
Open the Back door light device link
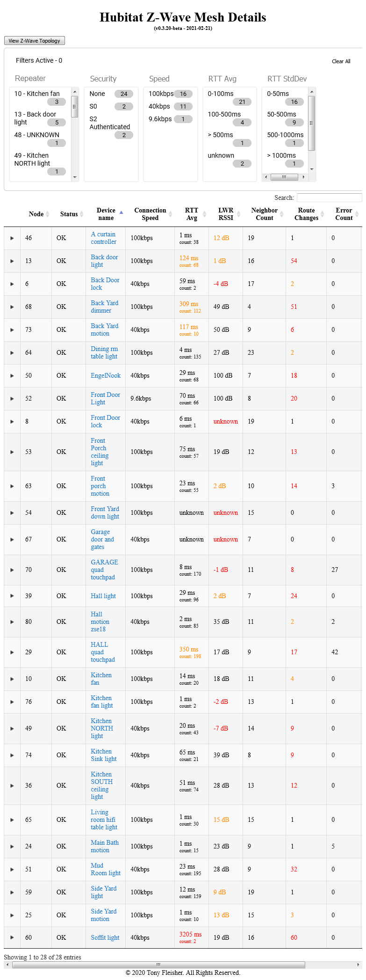point(104,261)
